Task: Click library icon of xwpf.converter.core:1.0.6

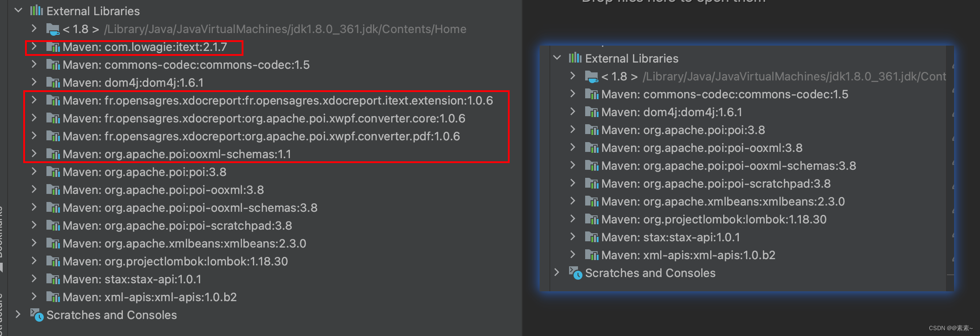Action: [x=53, y=118]
